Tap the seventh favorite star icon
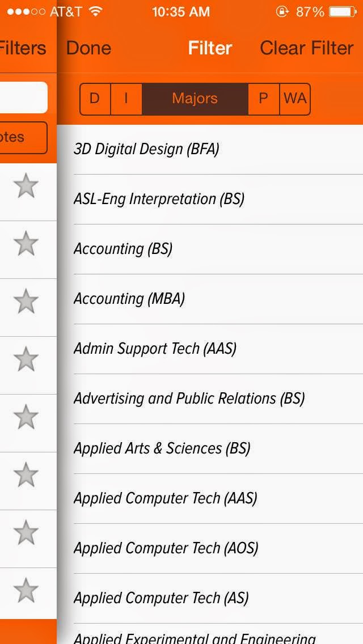 tap(26, 532)
